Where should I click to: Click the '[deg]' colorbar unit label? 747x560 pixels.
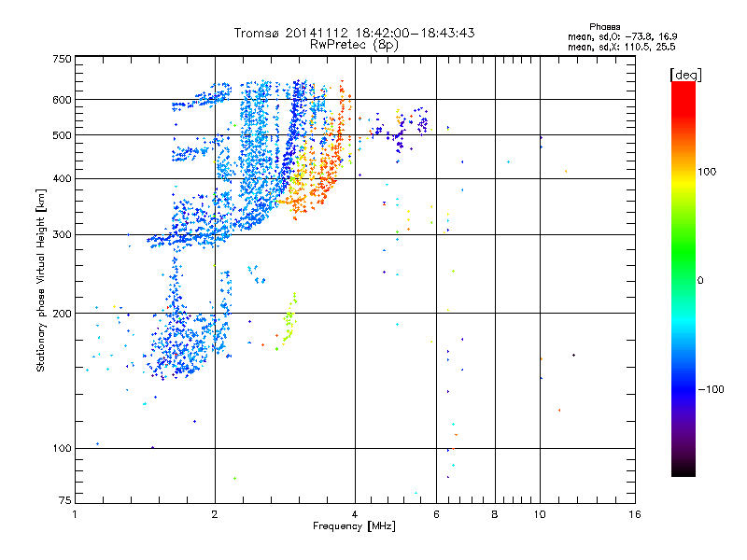[x=685, y=75]
